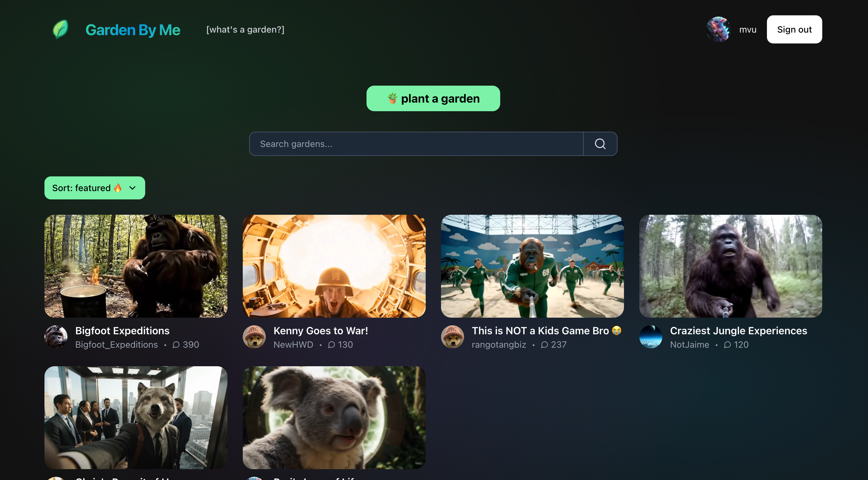868x480 pixels.
Task: Click comment icon on Bigfoot Expeditions
Action: (x=176, y=345)
